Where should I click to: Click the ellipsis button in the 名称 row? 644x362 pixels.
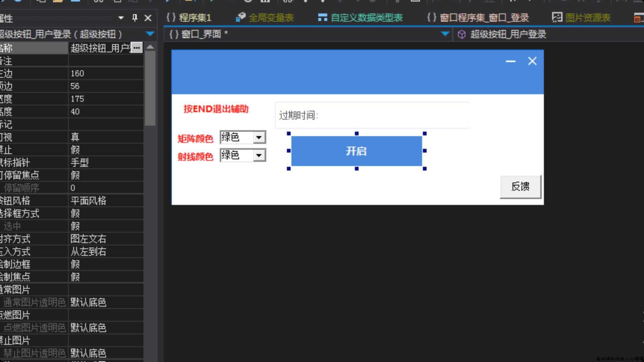[137, 48]
